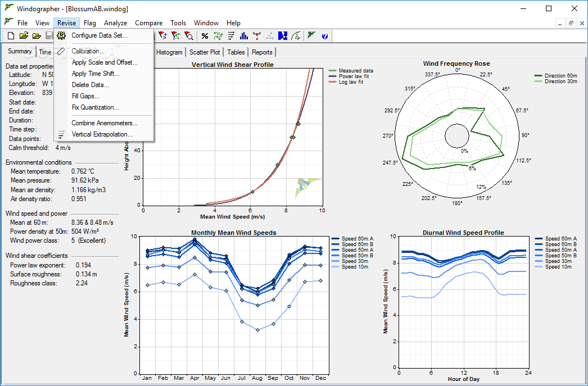
Task: Click the red T-shaped tower toolbar icon
Action: click(257, 36)
